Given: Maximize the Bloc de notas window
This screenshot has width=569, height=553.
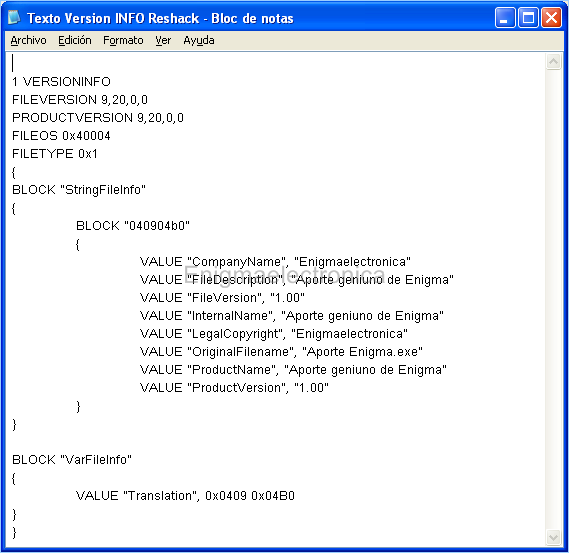Looking at the screenshot, I should (528, 17).
